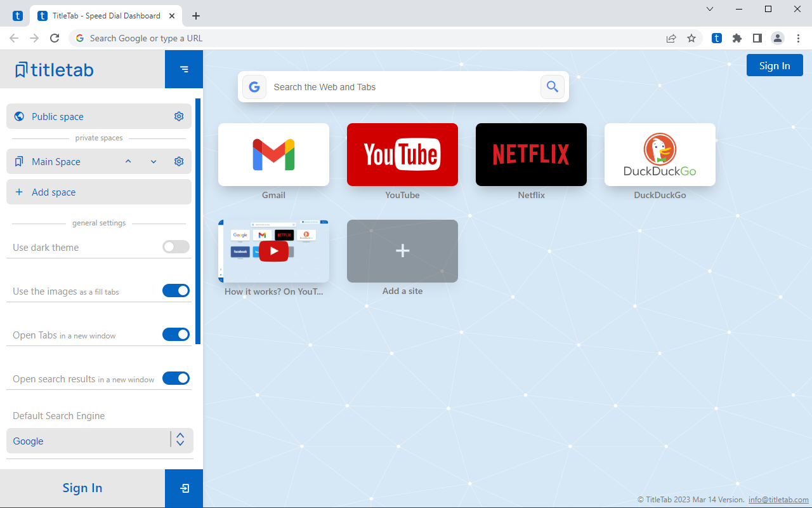
Task: Select Public space
Action: point(99,116)
